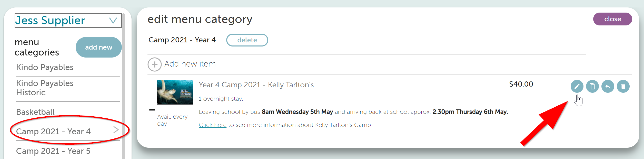
Task: Click the delete category button
Action: click(x=247, y=40)
